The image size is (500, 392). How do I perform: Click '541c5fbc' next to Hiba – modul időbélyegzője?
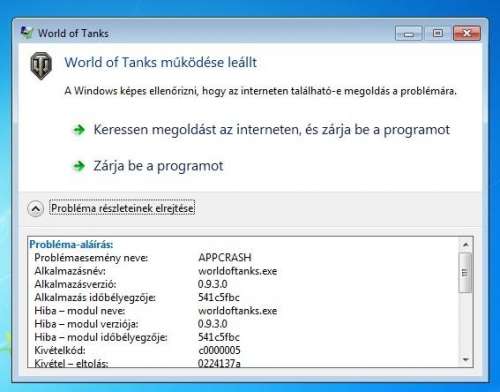(x=219, y=337)
